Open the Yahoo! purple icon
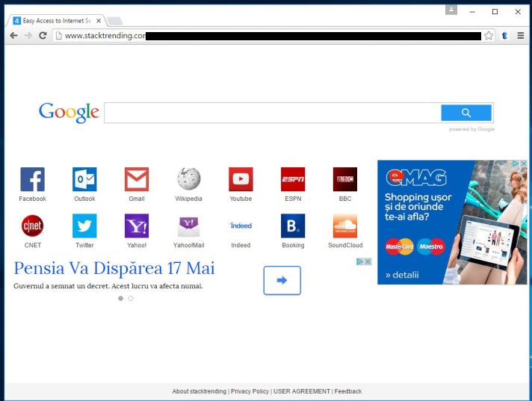 (137, 226)
